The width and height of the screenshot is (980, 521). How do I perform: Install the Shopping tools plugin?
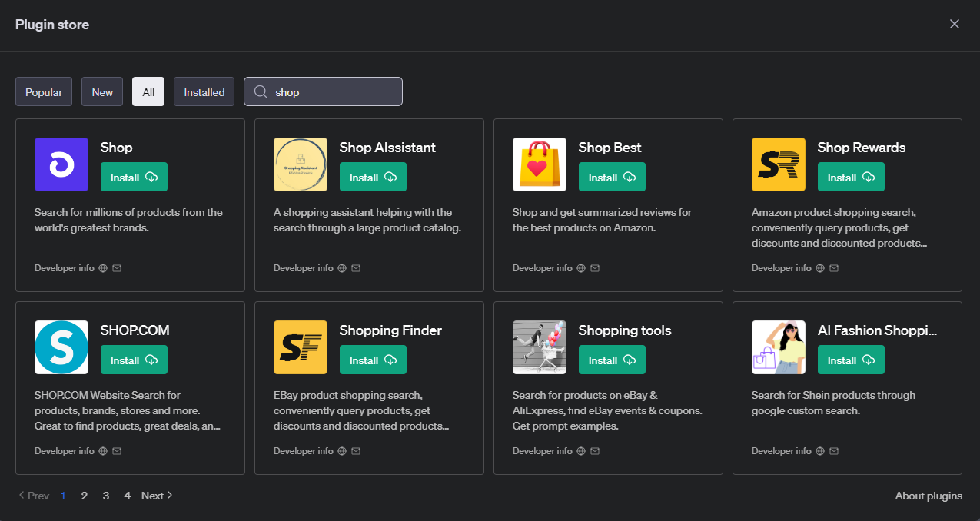coord(612,360)
